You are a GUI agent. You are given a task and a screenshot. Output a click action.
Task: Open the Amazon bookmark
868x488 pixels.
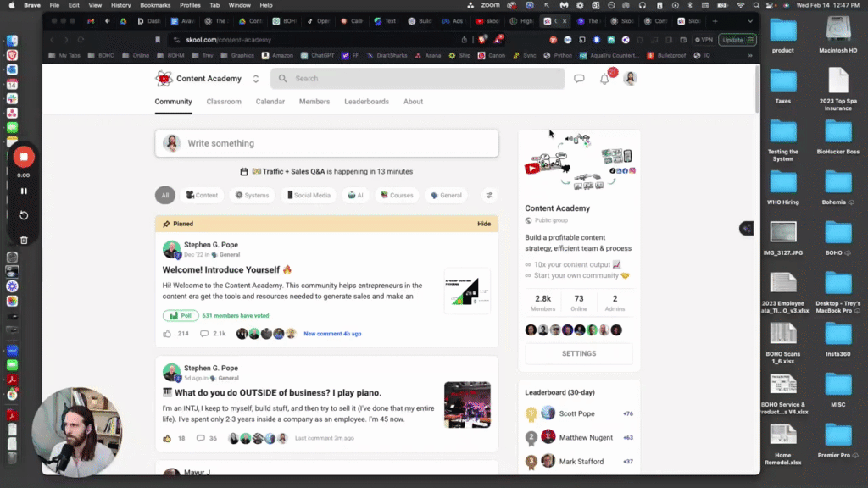coord(277,56)
